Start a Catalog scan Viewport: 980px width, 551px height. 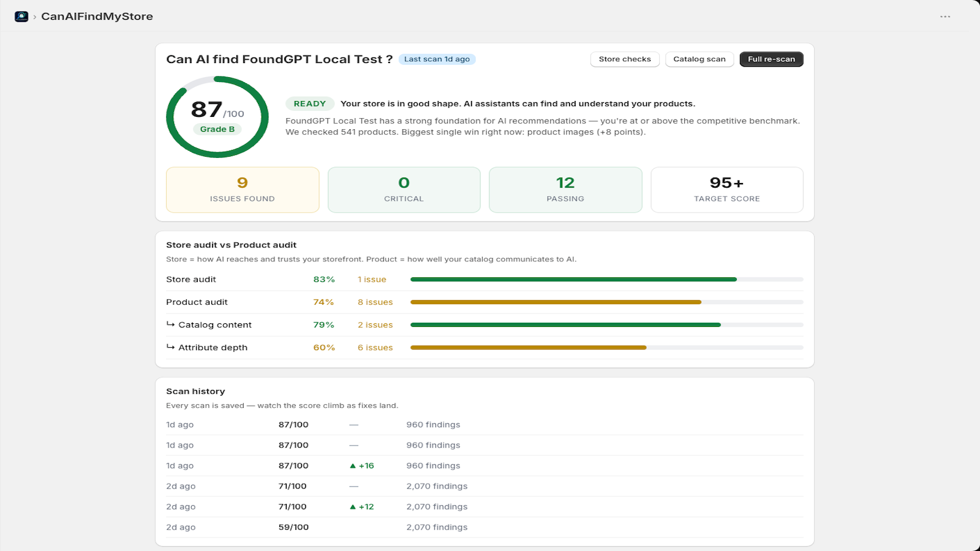pos(699,59)
